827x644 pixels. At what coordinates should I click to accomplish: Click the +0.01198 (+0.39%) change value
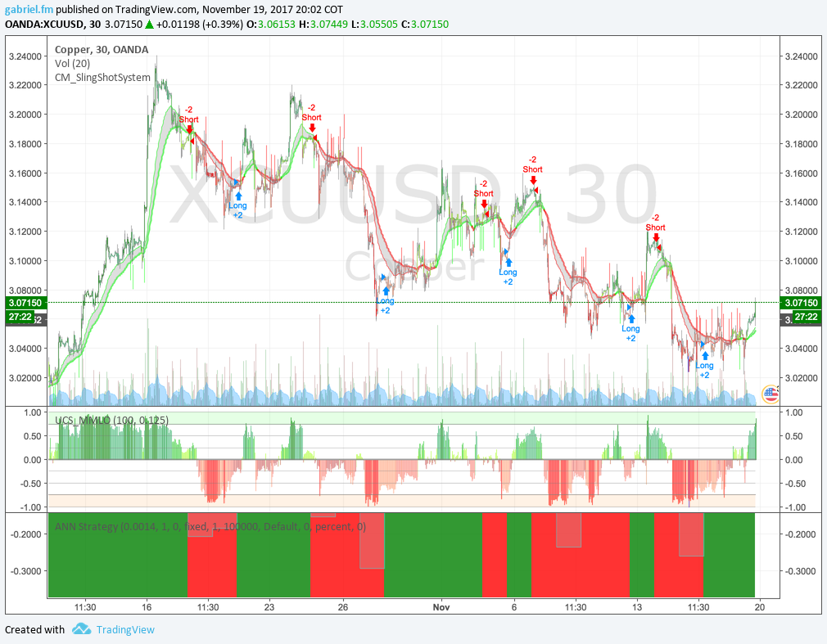point(200,25)
